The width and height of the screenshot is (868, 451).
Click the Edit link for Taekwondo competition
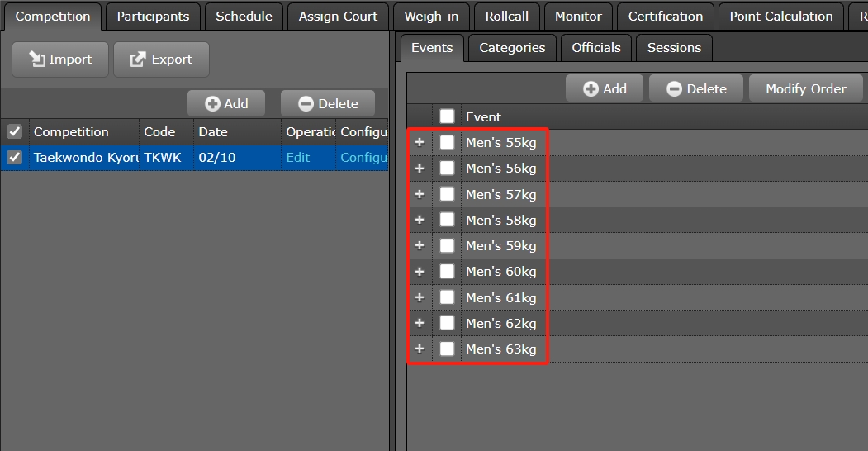(298, 158)
